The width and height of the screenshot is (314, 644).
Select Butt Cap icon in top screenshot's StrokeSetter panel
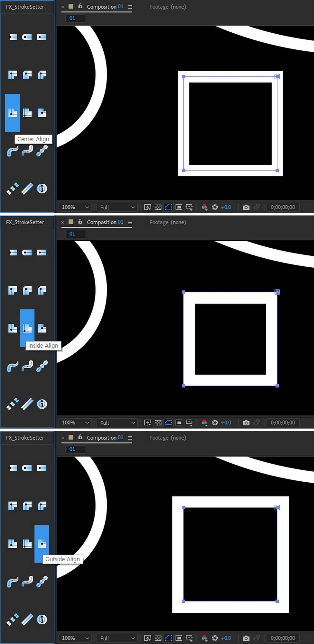13,37
